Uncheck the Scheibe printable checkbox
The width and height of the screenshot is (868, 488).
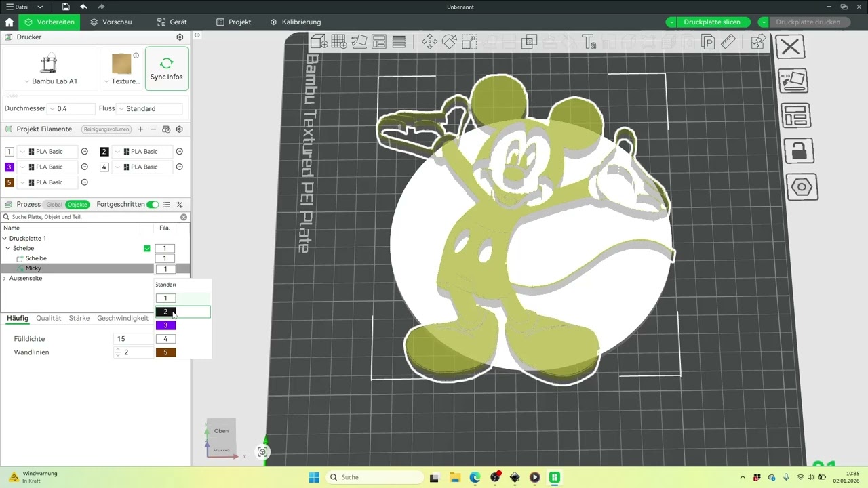[x=147, y=249]
